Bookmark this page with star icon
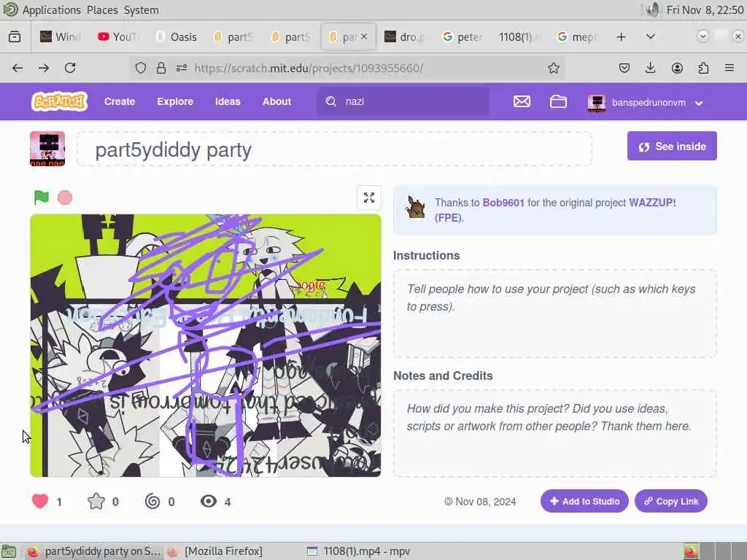This screenshot has height=560, width=747. 553,68
